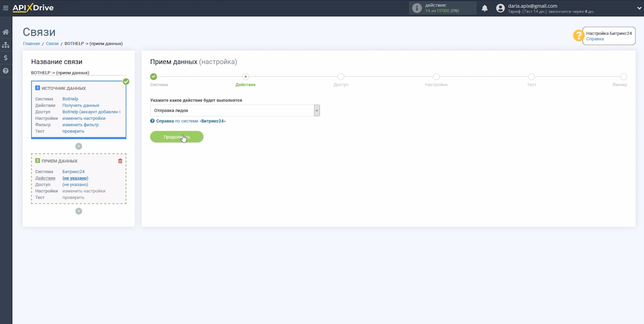This screenshot has height=324, width=644.
Task: Select the Действие step marker
Action: [x=246, y=77]
